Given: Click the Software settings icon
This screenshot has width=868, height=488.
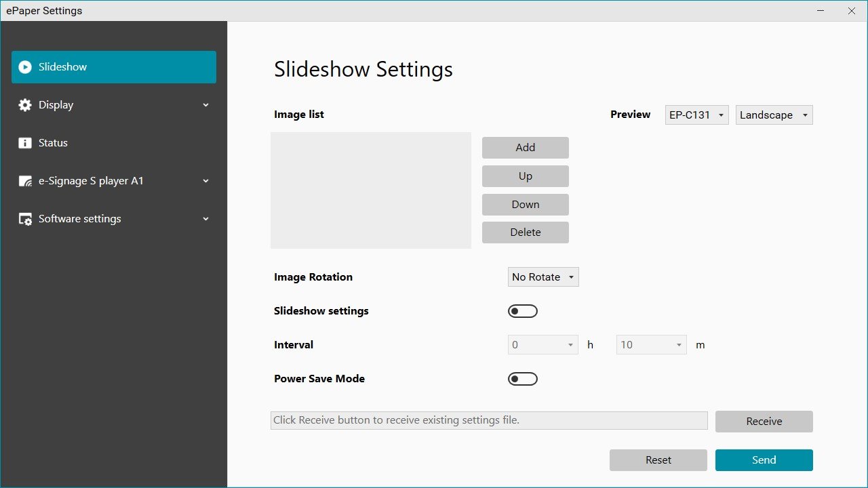Looking at the screenshot, I should [25, 218].
